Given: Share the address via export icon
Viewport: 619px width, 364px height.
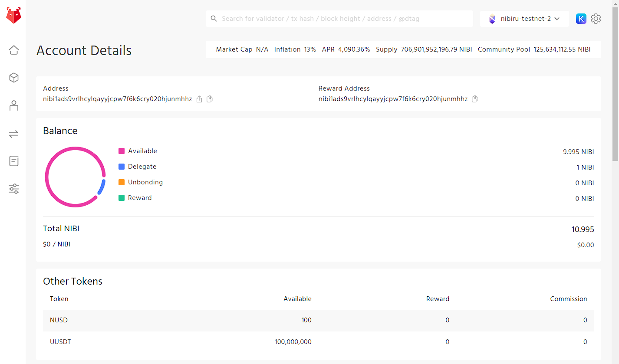Looking at the screenshot, I should (199, 99).
